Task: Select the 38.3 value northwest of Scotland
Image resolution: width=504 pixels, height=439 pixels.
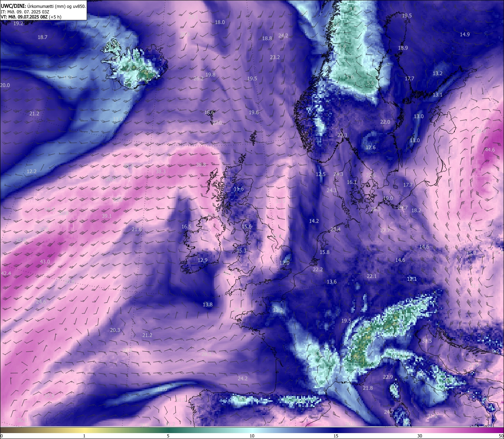Action: 161,172
